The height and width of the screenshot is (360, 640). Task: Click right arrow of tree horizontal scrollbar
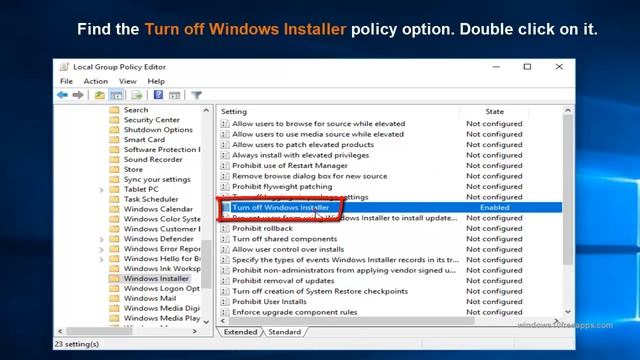[x=195, y=331]
